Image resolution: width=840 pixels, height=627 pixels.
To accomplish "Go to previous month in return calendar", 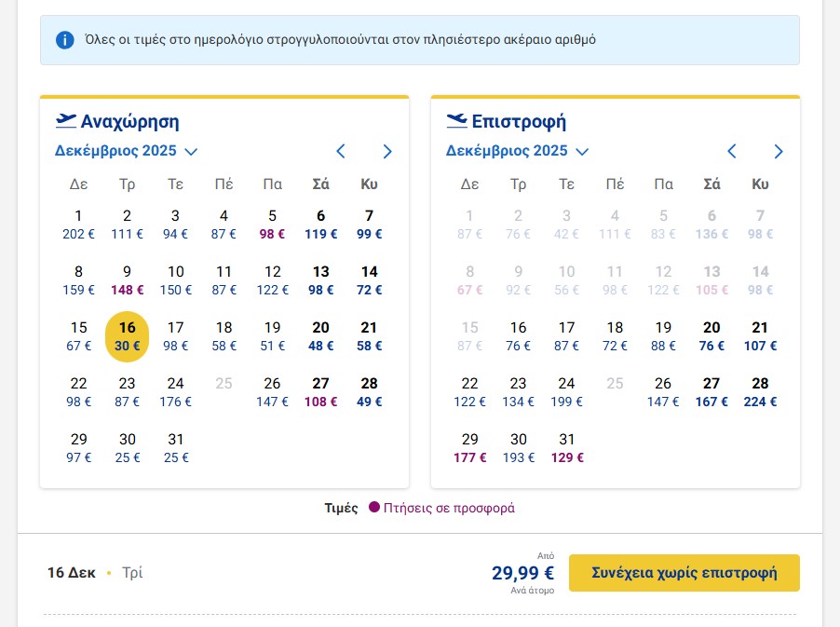I will point(732,152).
